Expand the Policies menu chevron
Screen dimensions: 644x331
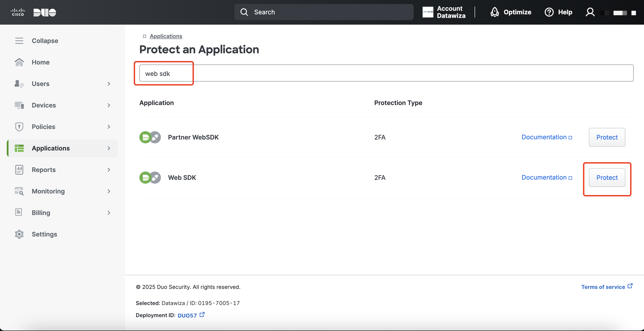point(109,127)
